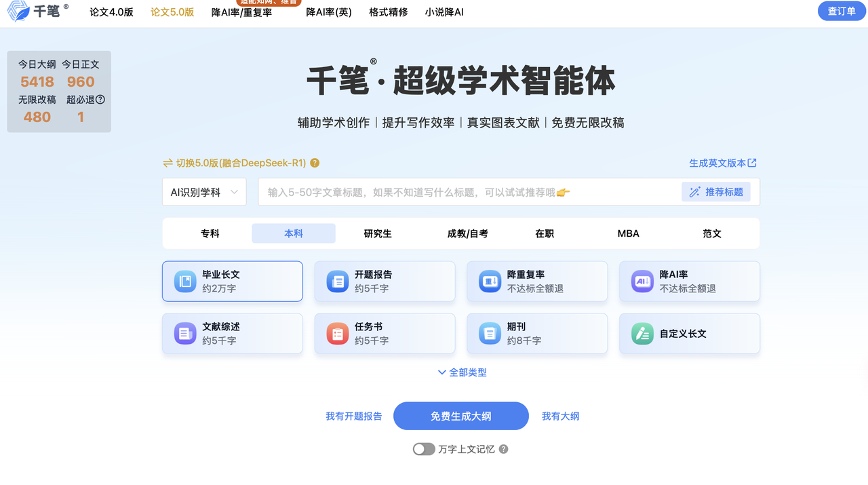The image size is (868, 485).
Task: Click the 降重复率 card icon
Action: click(490, 282)
